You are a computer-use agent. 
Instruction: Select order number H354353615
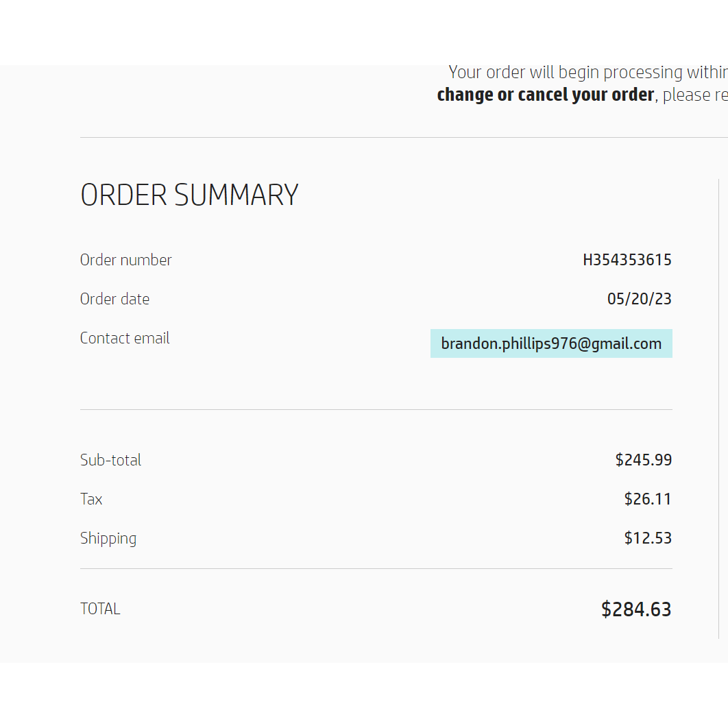(x=627, y=260)
